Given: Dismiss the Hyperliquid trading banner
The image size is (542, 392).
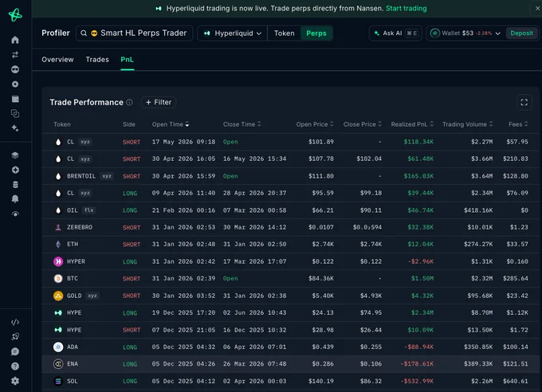Looking at the screenshot, I should pyautogui.click(x=537, y=8).
